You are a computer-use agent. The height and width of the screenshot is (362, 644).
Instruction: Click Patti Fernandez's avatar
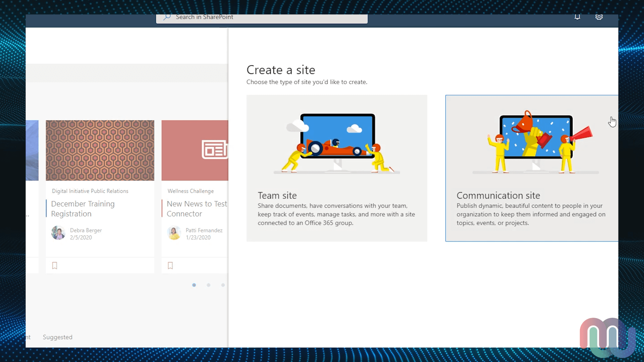(x=174, y=233)
